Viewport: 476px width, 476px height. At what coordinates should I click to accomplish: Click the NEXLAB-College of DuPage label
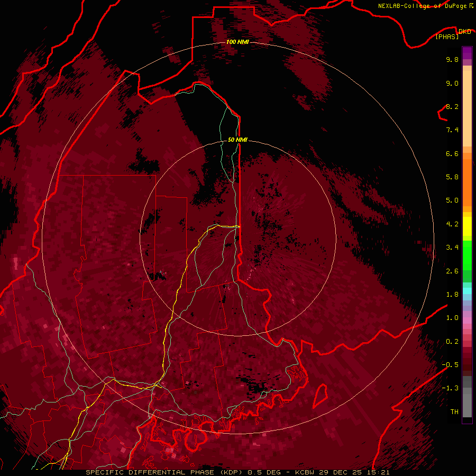423,6
